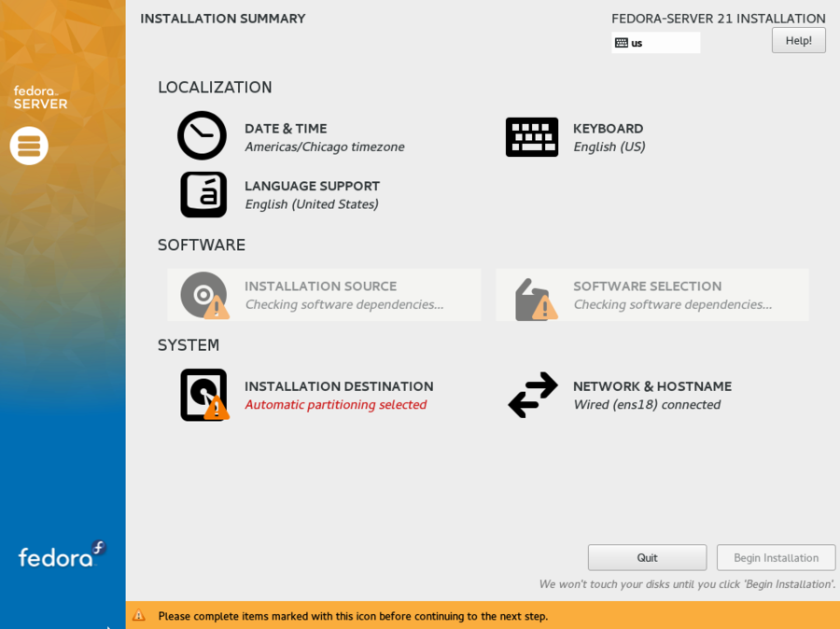
Task: Open LANGUAGE SUPPORT English (United States)
Action: click(312, 204)
